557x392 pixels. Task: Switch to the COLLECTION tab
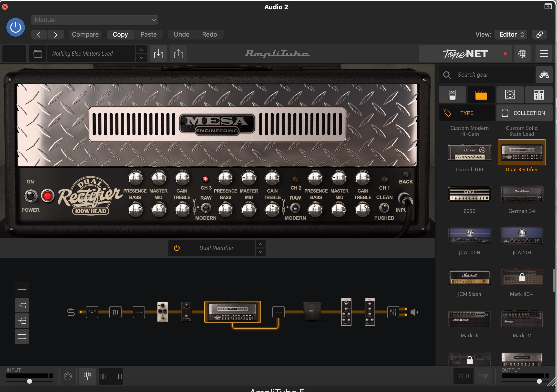524,113
